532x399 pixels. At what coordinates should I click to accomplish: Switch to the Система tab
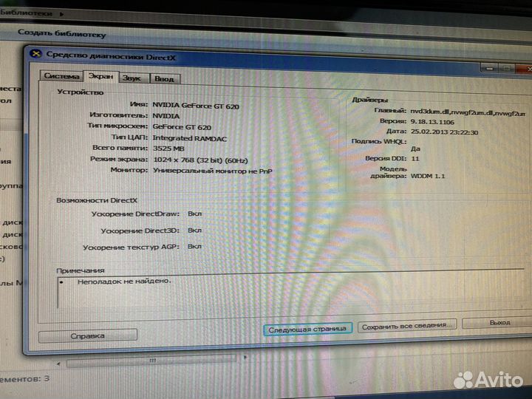(61, 76)
